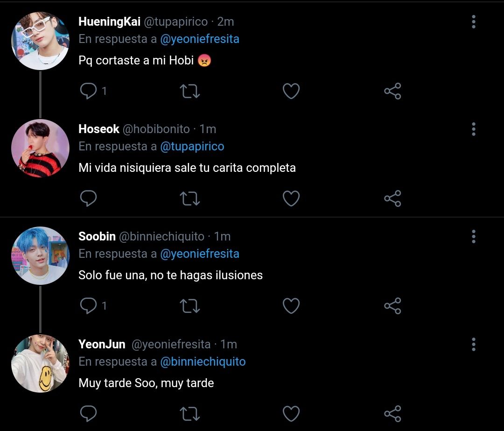This screenshot has width=504, height=431.
Task: Reply to Soobin's tweet
Action: (x=88, y=305)
